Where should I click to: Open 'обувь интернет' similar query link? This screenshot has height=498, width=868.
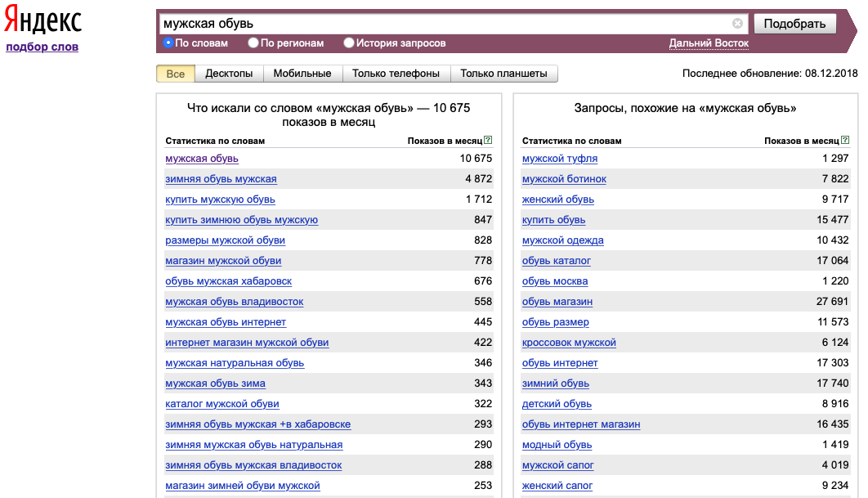tap(560, 363)
